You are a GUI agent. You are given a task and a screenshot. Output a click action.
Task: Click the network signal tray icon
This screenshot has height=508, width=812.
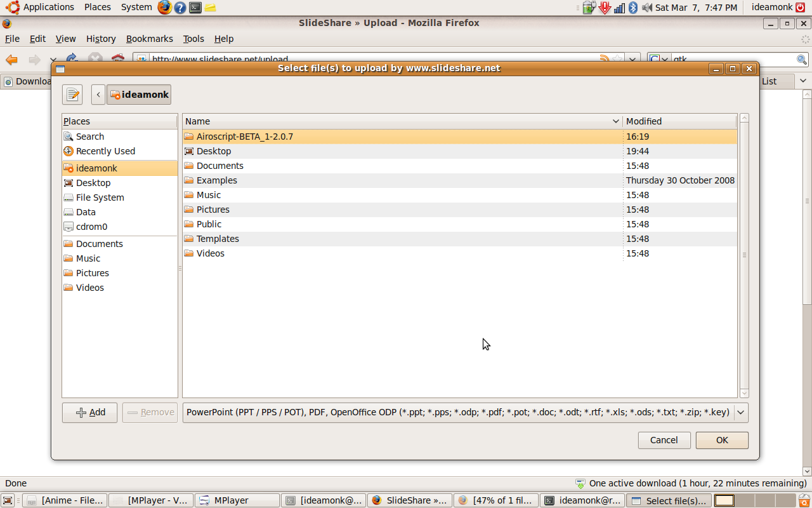click(619, 8)
